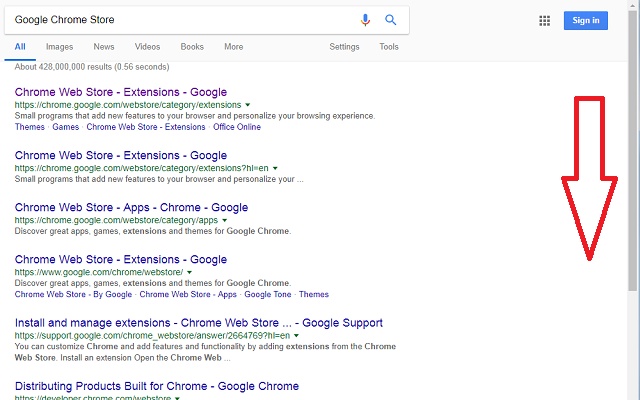Open the Themes sitelink beside Google Tone

[x=313, y=294]
